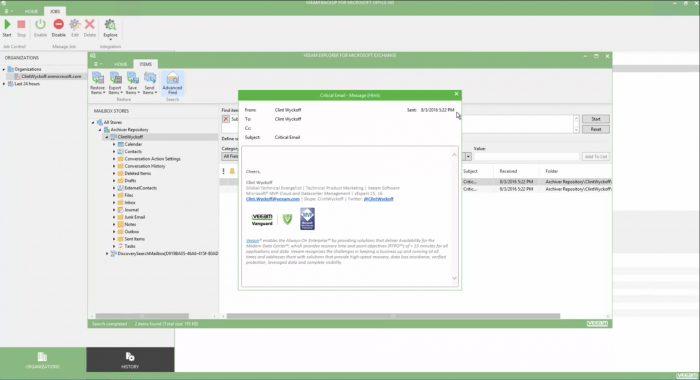Screen dimensions: 700x380
Task: Expand the Inbox folder arrow
Action: [114, 202]
